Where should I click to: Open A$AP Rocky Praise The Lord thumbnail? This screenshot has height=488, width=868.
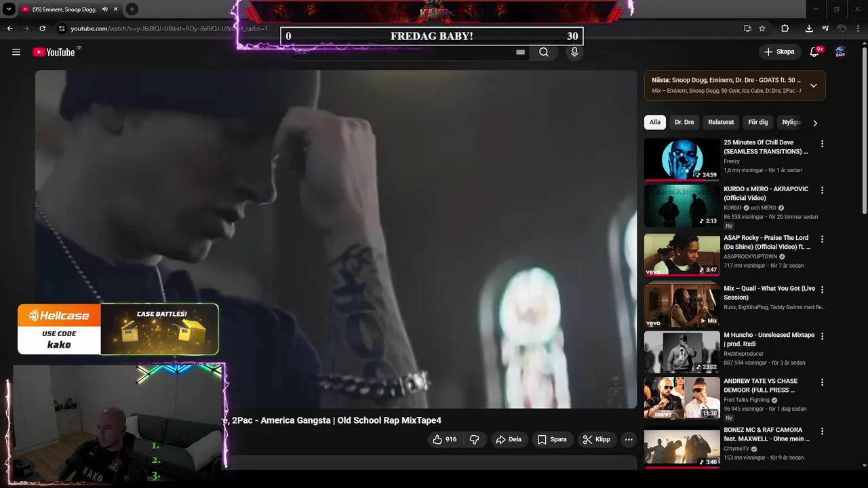[682, 254]
